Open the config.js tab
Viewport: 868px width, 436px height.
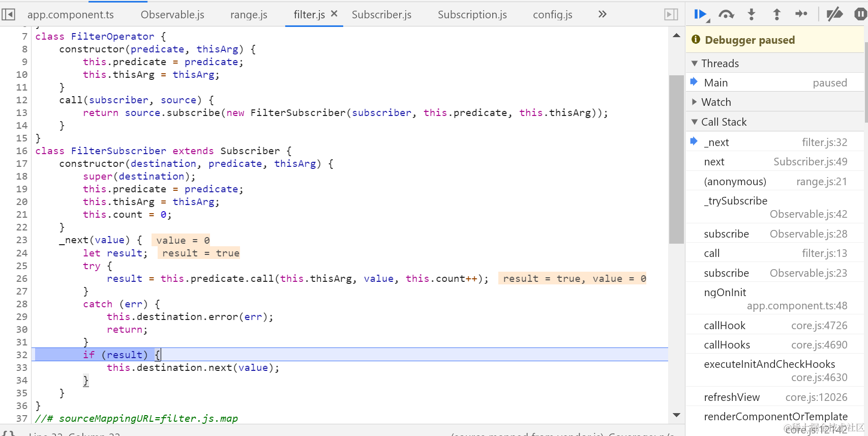pyautogui.click(x=553, y=15)
